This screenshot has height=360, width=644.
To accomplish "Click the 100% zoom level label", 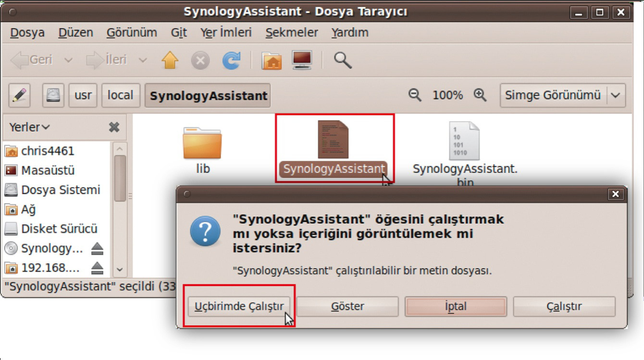I will [447, 95].
